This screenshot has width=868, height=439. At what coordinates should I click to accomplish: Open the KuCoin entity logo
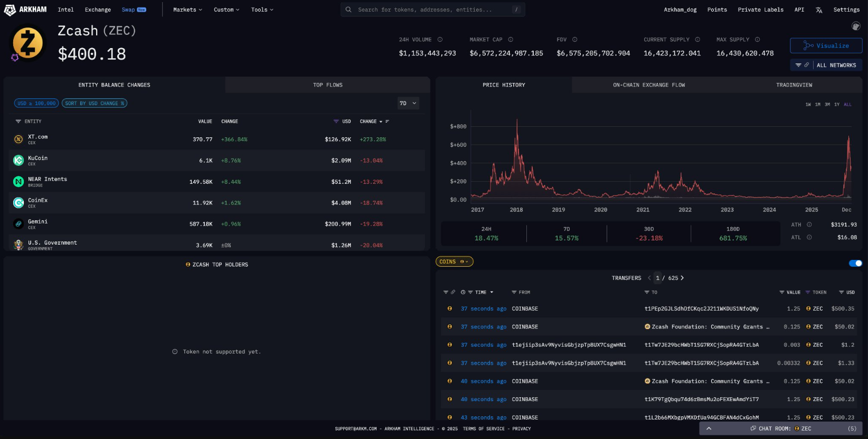tap(18, 160)
